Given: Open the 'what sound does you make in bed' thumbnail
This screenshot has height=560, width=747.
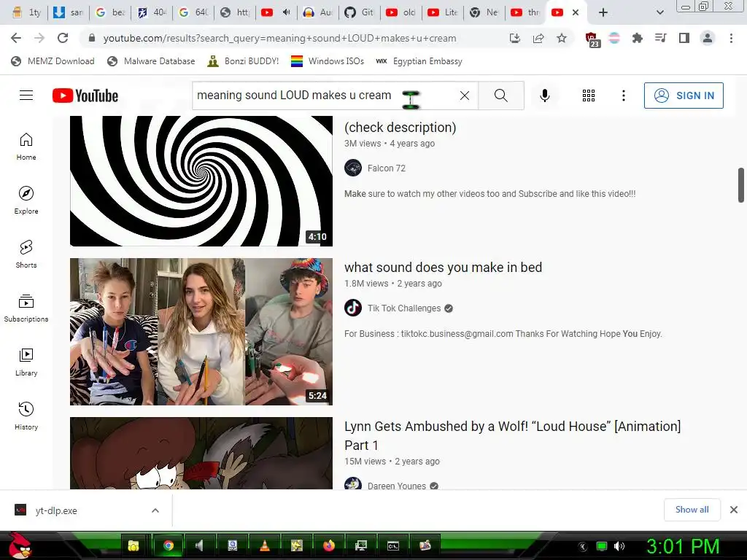Looking at the screenshot, I should [x=201, y=332].
